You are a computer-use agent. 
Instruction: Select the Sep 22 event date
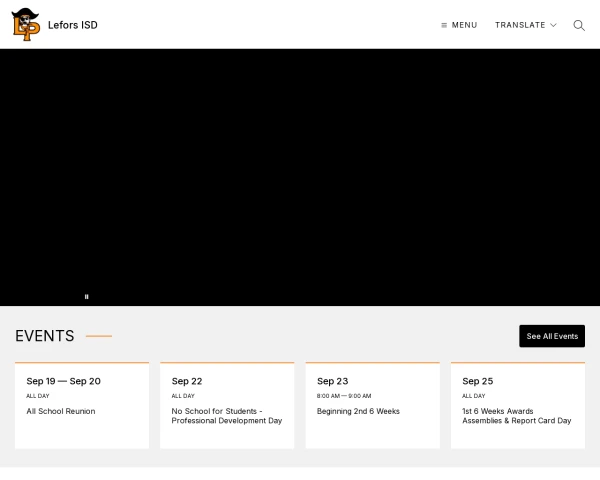point(187,381)
